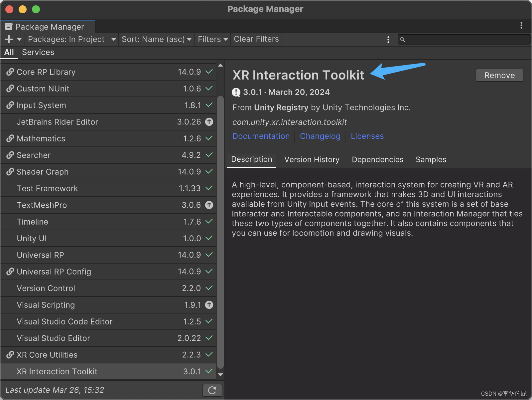Open the Packages: In Project dropdown
Screen dimensions: 532x400
72,39
